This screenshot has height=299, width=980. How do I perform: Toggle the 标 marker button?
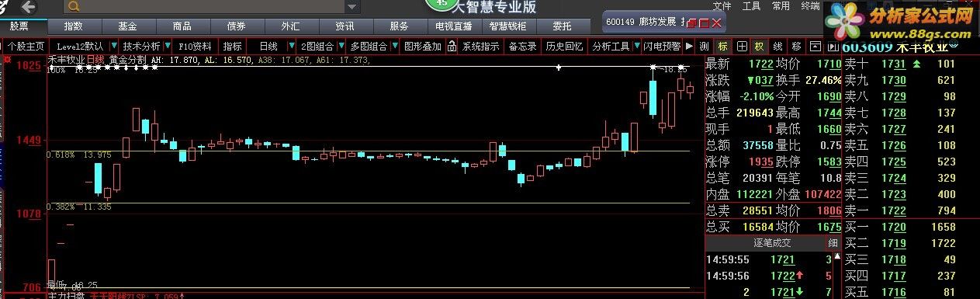(x=723, y=47)
